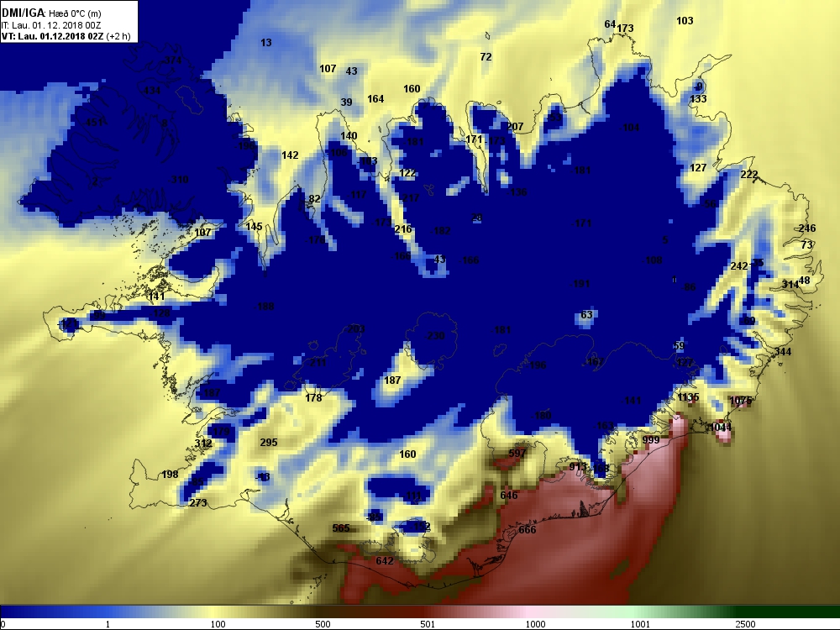Click the map value '-104'
The height and width of the screenshot is (630, 840).
point(629,128)
